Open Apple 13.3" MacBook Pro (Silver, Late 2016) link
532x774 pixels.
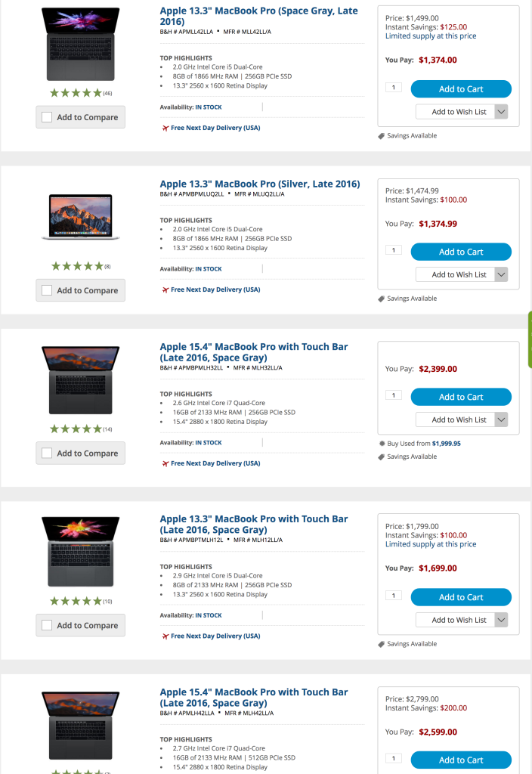click(260, 184)
